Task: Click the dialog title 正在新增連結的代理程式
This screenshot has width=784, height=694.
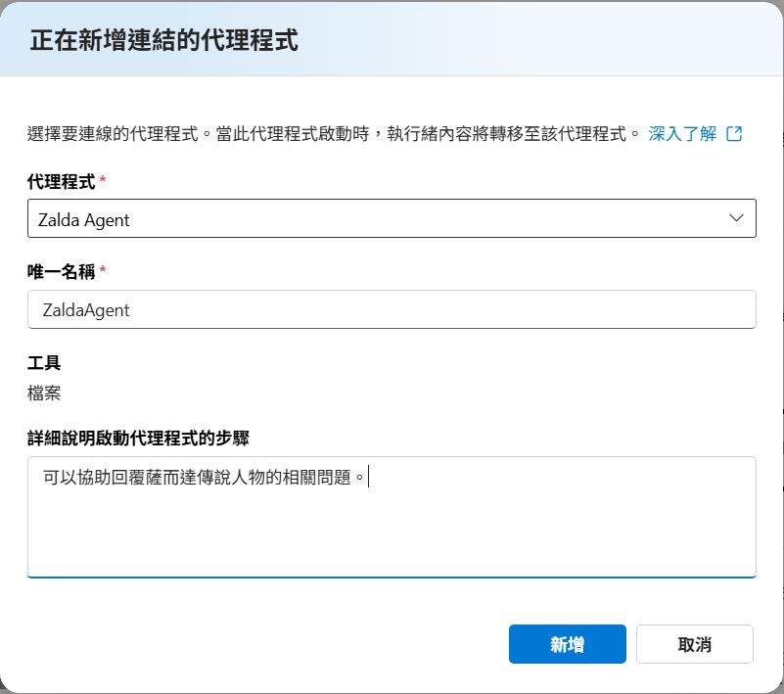Action: pos(164,40)
